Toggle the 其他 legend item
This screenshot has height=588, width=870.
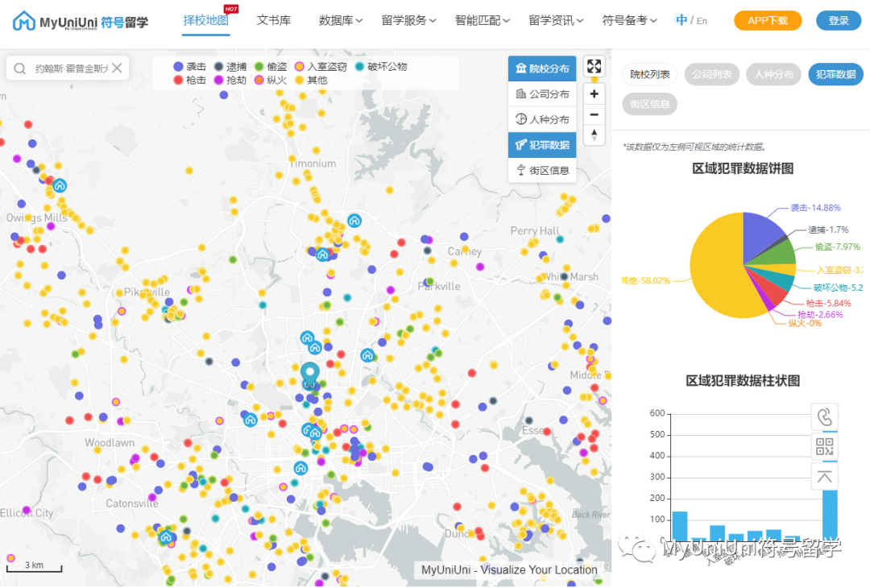(x=311, y=81)
